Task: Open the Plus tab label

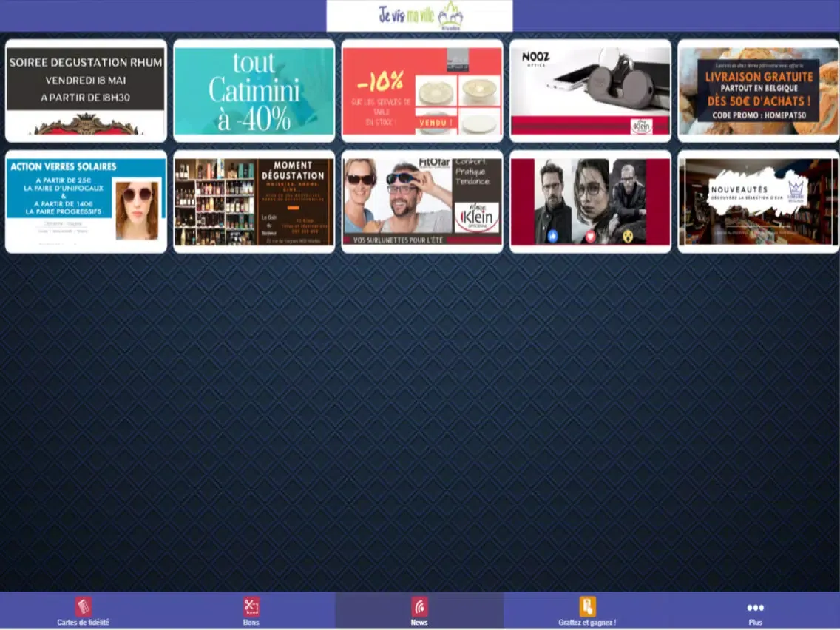Action: coord(756,623)
